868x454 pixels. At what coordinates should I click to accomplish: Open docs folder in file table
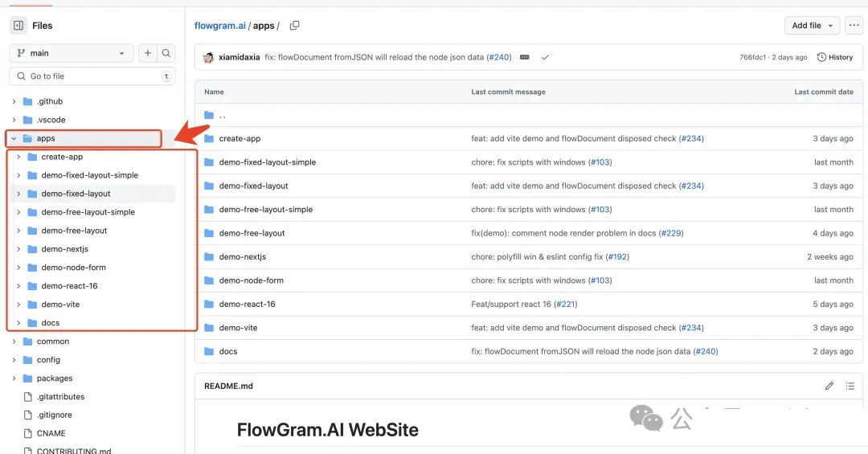click(228, 352)
